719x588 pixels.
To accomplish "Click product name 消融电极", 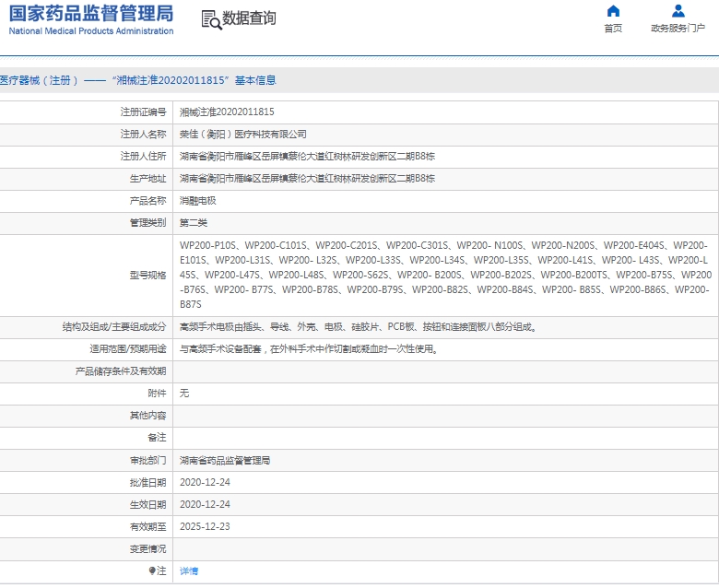I will [197, 201].
